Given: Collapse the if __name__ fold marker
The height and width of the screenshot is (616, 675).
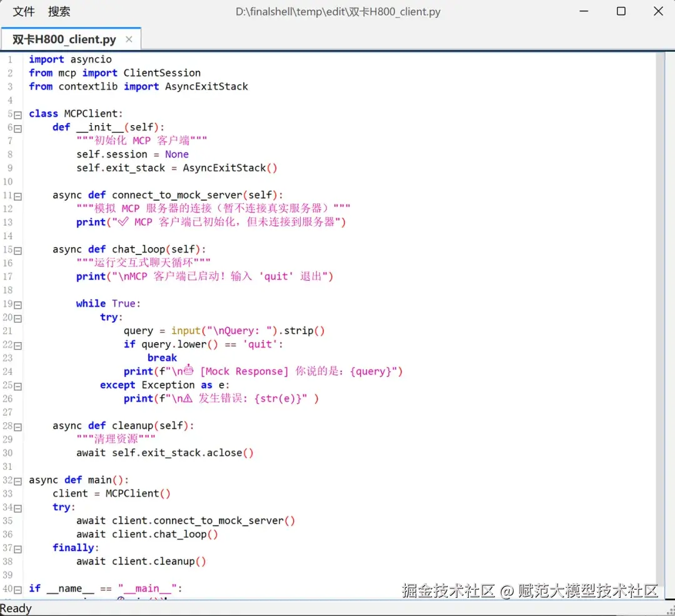Looking at the screenshot, I should pyautogui.click(x=17, y=590).
